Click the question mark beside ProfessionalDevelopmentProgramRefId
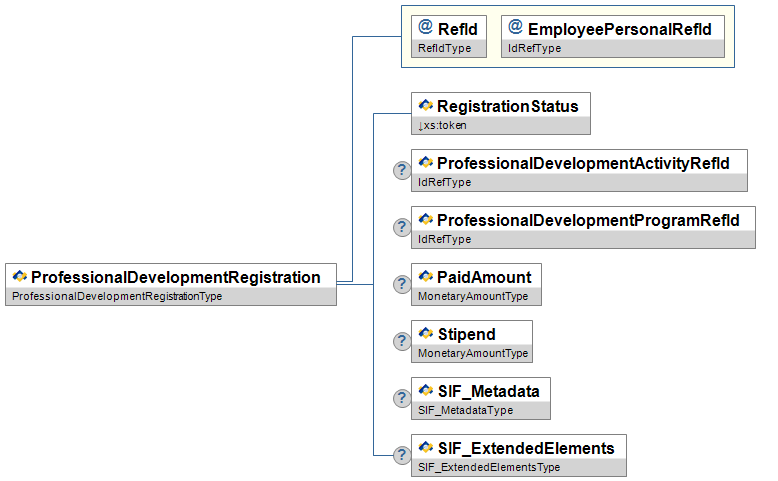The width and height of the screenshot is (778, 481). [x=401, y=227]
